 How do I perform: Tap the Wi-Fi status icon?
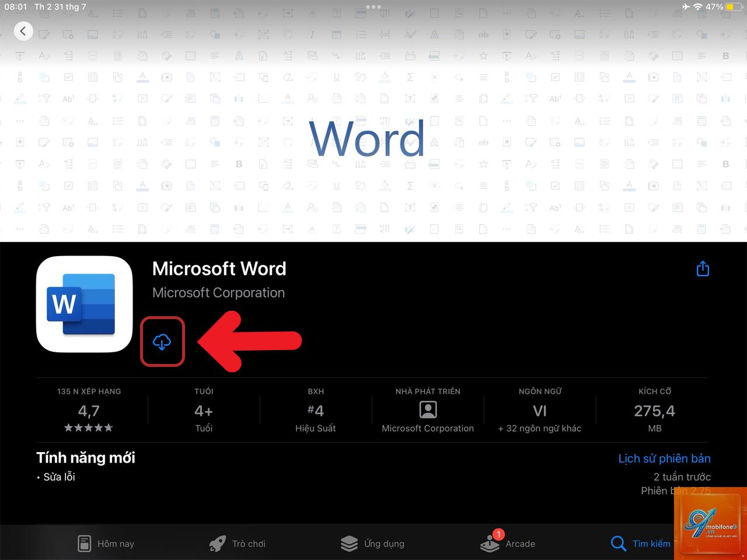pyautogui.click(x=698, y=7)
